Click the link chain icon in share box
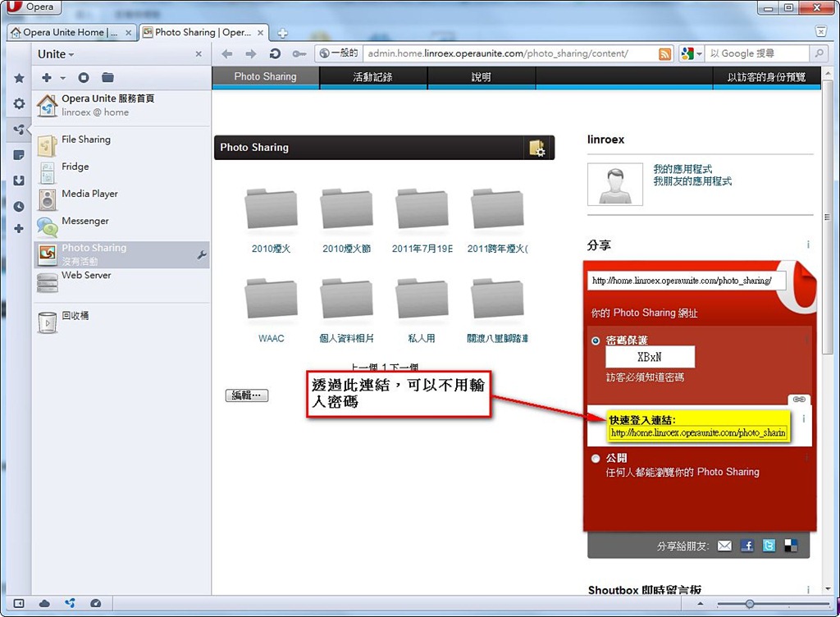840x617 pixels. pyautogui.click(x=799, y=400)
